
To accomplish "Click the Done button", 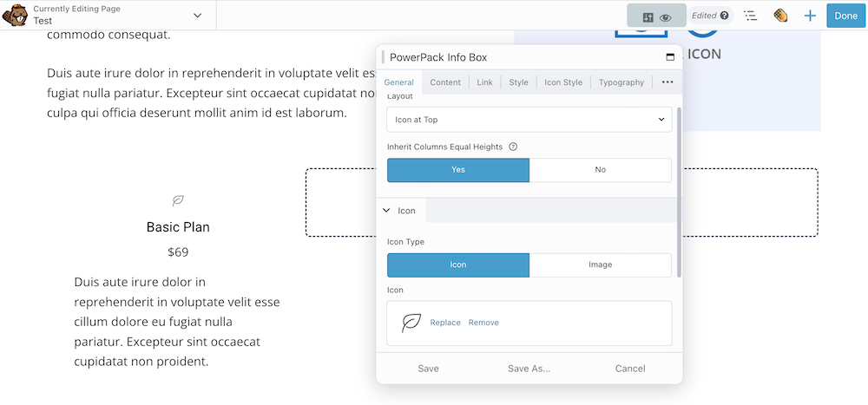I will (845, 16).
